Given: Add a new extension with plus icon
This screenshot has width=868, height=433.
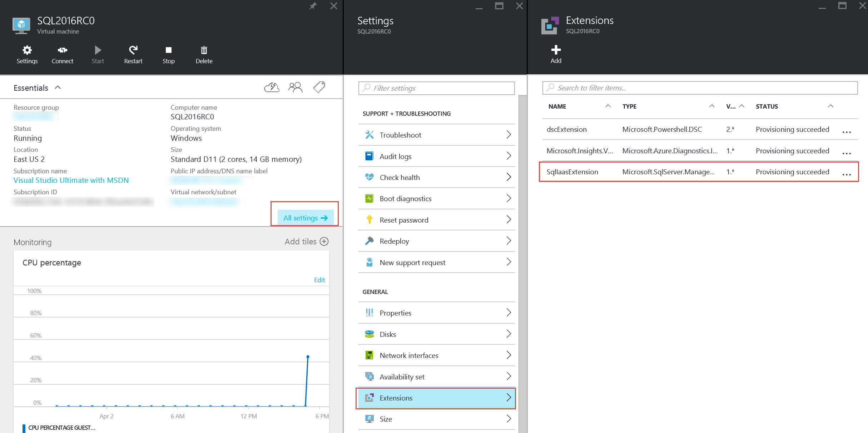Looking at the screenshot, I should coord(556,50).
